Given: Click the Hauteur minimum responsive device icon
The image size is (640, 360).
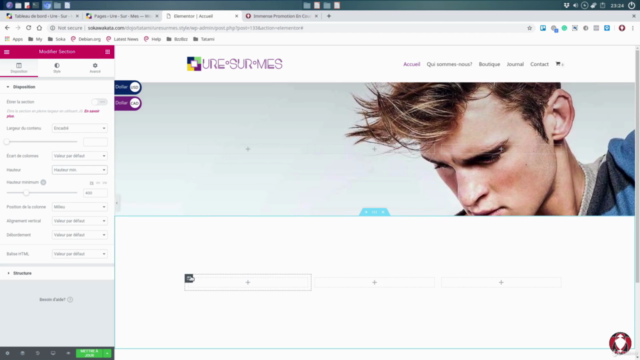Looking at the screenshot, I should coord(43,182).
